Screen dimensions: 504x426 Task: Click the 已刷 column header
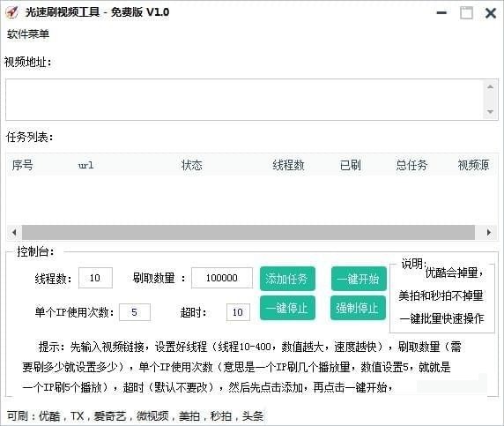pyautogui.click(x=351, y=165)
